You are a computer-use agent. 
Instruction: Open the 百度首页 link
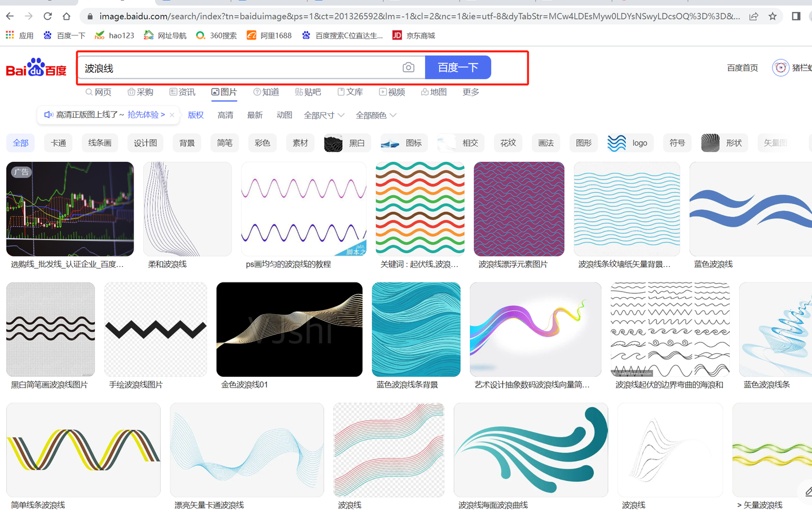(742, 67)
